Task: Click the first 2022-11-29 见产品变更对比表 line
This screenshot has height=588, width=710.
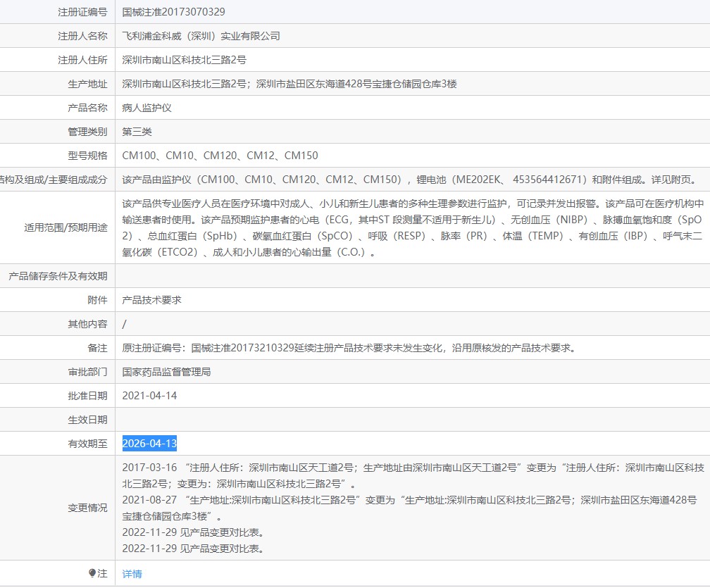Action: click(193, 532)
